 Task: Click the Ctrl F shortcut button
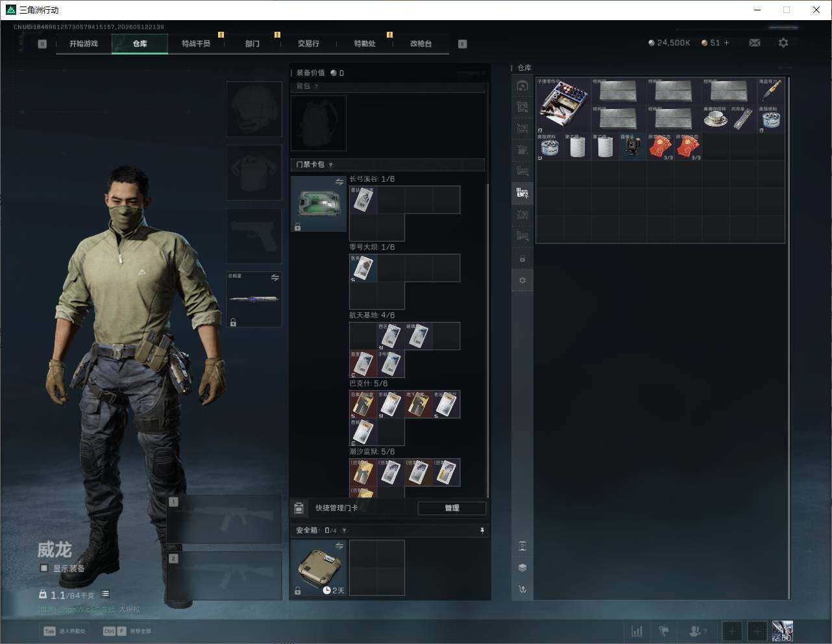127,631
